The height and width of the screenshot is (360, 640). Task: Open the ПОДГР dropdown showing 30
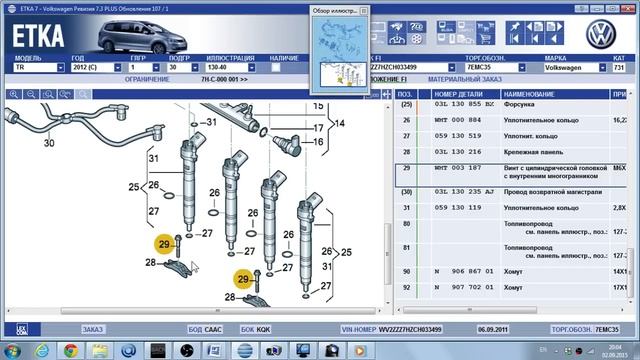click(x=195, y=68)
